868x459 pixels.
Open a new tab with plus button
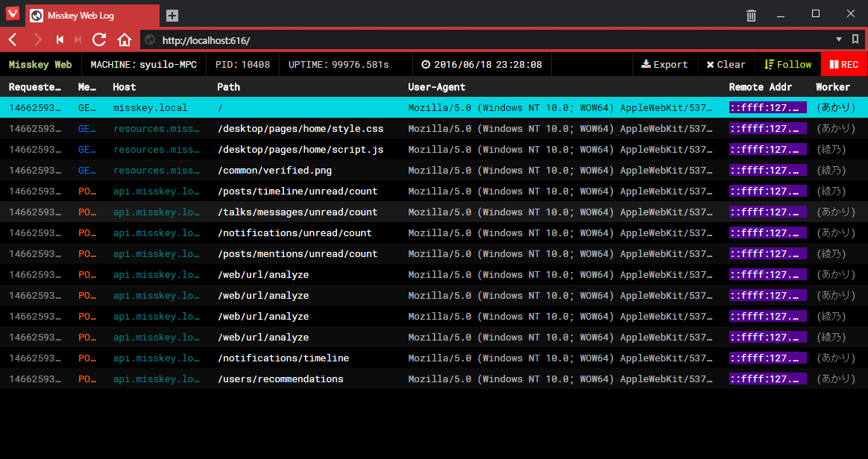pyautogui.click(x=172, y=16)
